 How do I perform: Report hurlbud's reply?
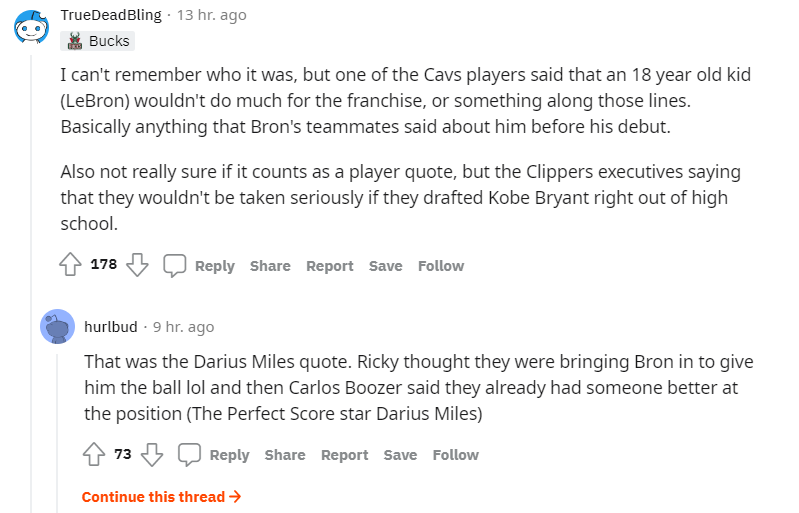pyautogui.click(x=345, y=454)
